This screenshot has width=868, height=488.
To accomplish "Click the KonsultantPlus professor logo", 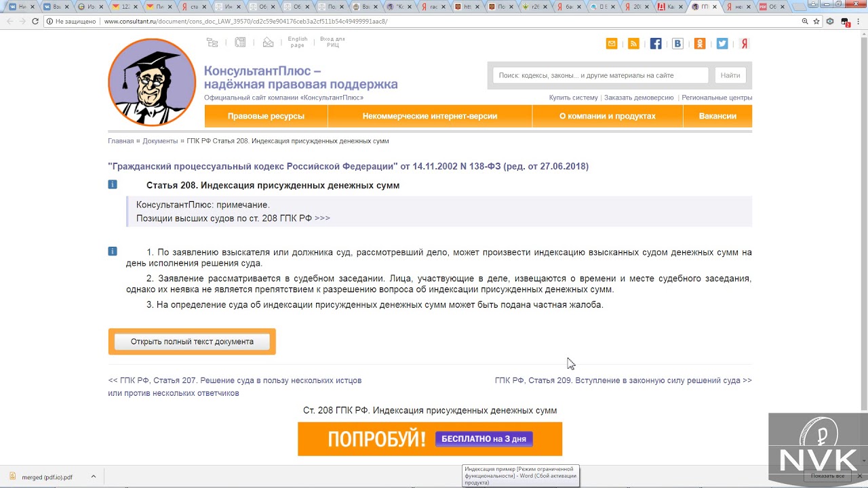I will click(x=152, y=82).
